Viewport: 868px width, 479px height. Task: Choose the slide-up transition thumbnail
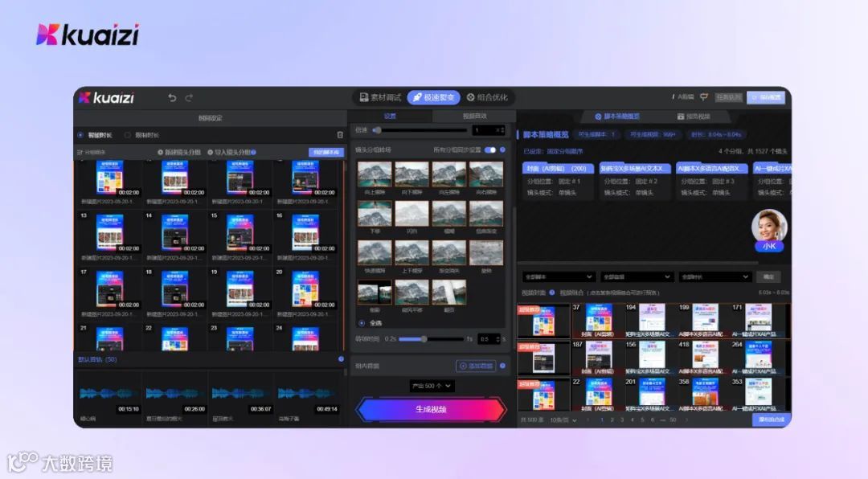[375, 175]
